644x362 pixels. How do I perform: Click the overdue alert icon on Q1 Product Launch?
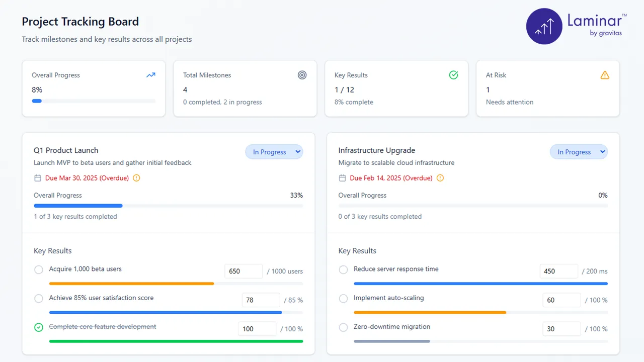pos(136,178)
